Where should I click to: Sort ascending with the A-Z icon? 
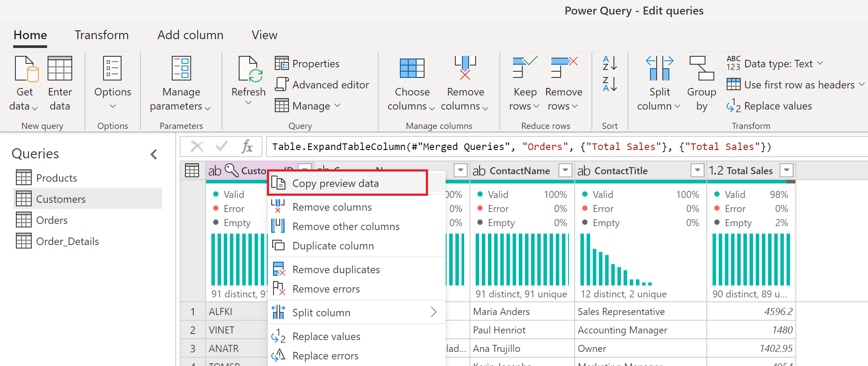click(x=610, y=63)
